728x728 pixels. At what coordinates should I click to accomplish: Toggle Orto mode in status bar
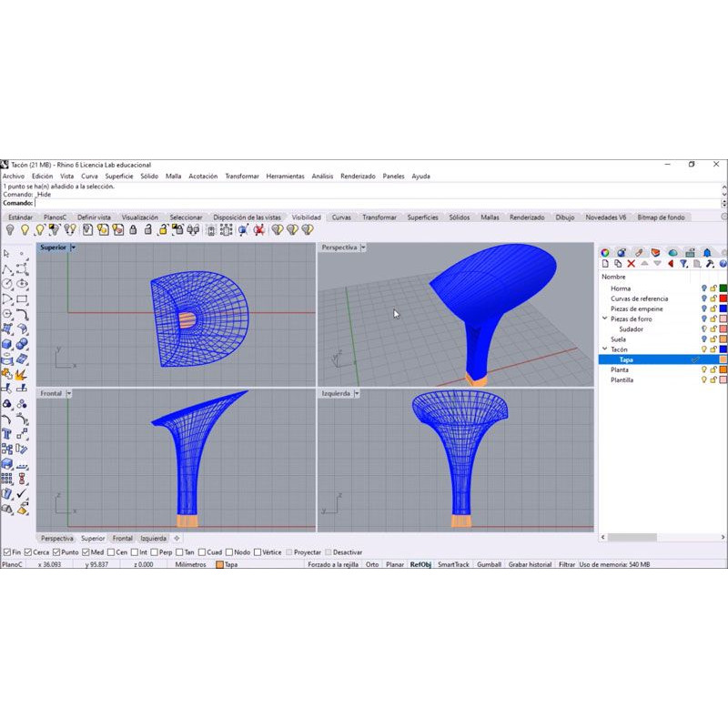372,565
